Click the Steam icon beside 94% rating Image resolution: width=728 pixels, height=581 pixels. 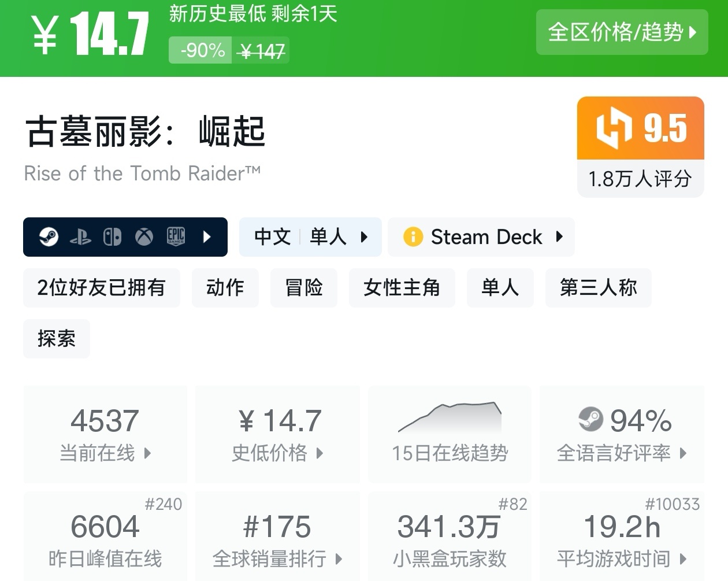point(590,420)
